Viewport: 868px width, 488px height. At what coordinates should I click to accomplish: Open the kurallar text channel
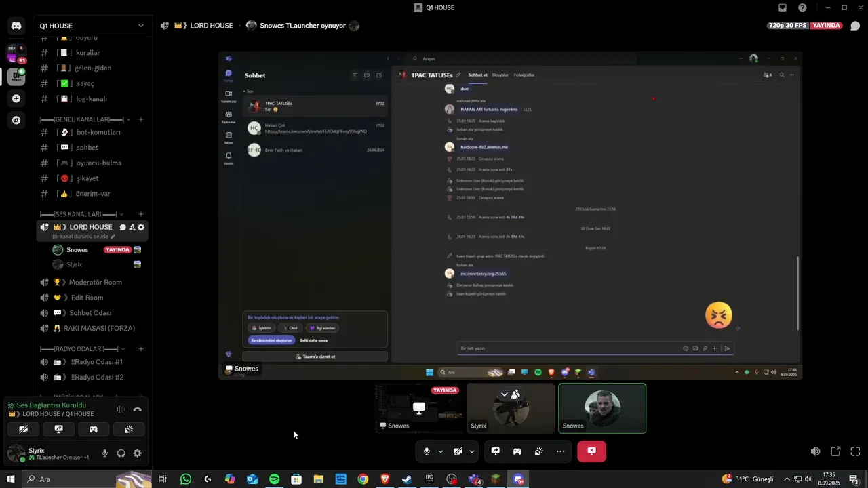pos(92,53)
